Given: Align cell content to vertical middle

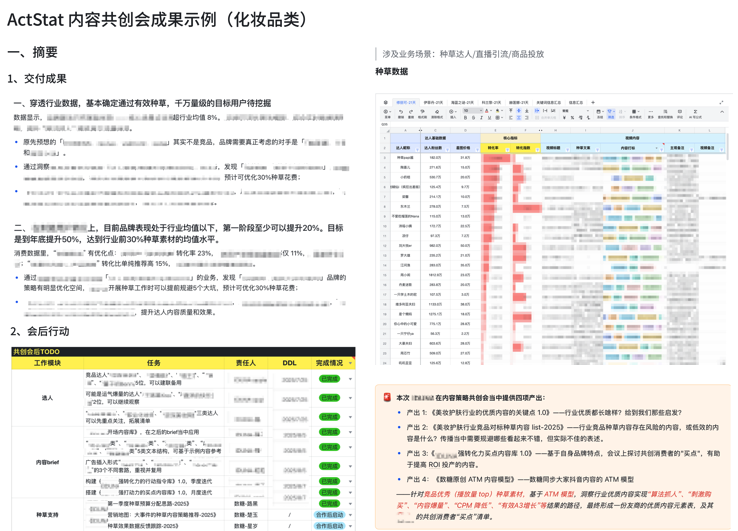Looking at the screenshot, I should click(519, 111).
